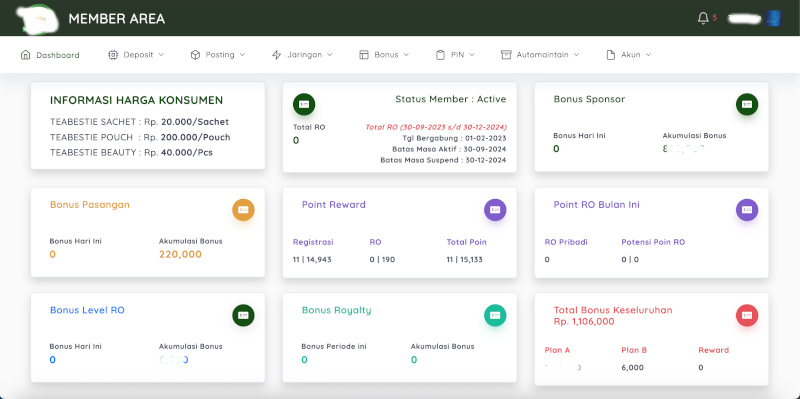Click the TEABESTIE POUCH price line
The height and width of the screenshot is (399, 800).
[140, 137]
